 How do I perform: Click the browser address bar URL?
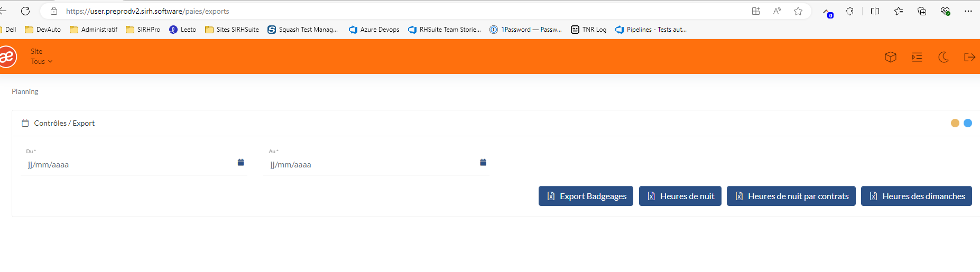tap(147, 11)
